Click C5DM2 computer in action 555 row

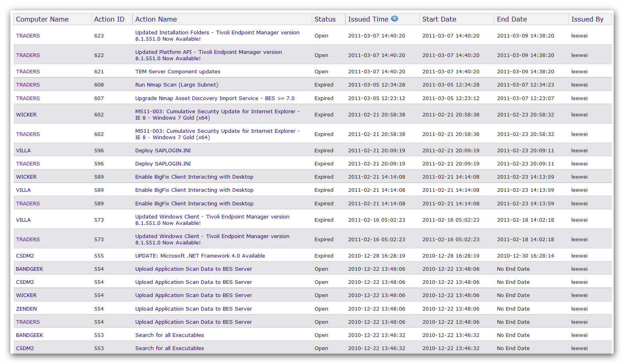25,256
